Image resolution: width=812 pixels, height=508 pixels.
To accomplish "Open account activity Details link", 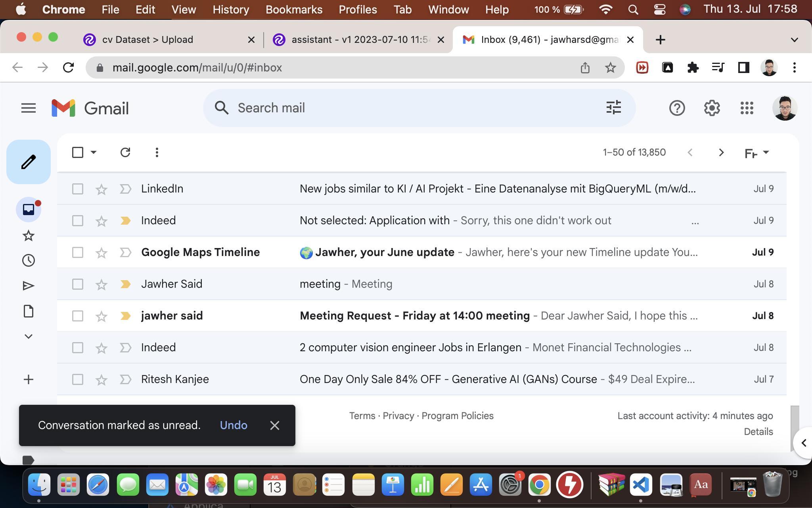I will (x=758, y=431).
